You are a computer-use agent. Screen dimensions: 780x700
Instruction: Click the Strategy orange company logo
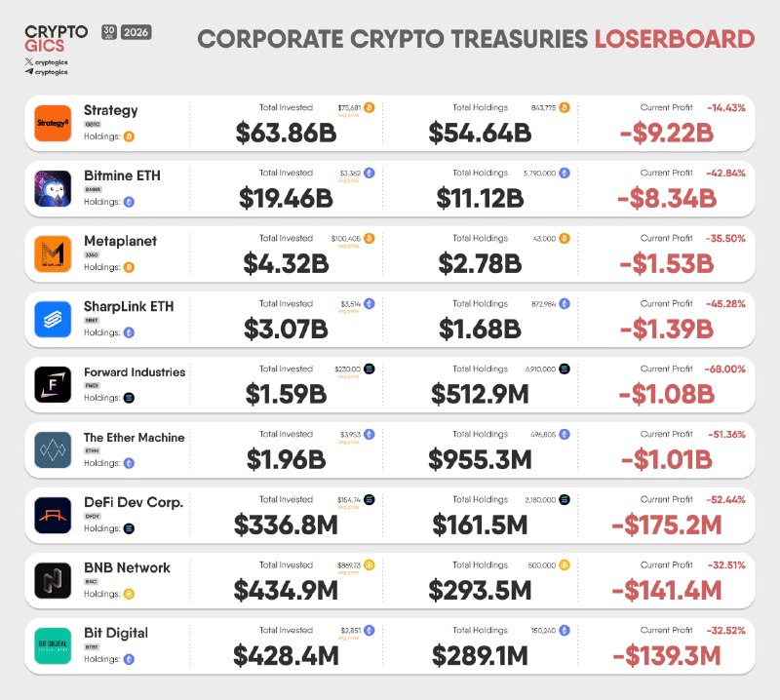pos(53,123)
